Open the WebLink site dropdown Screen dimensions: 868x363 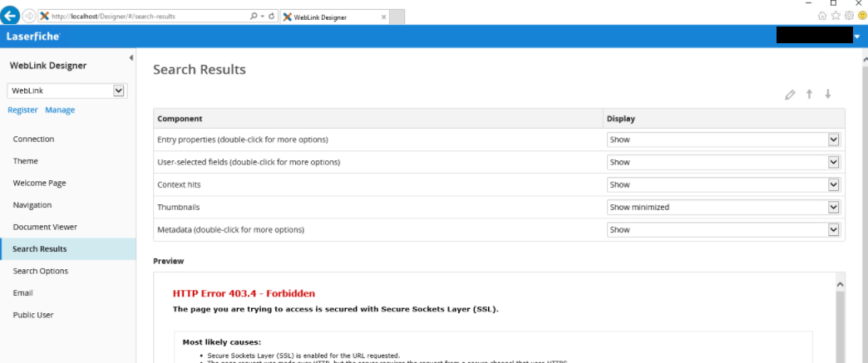[67, 91]
